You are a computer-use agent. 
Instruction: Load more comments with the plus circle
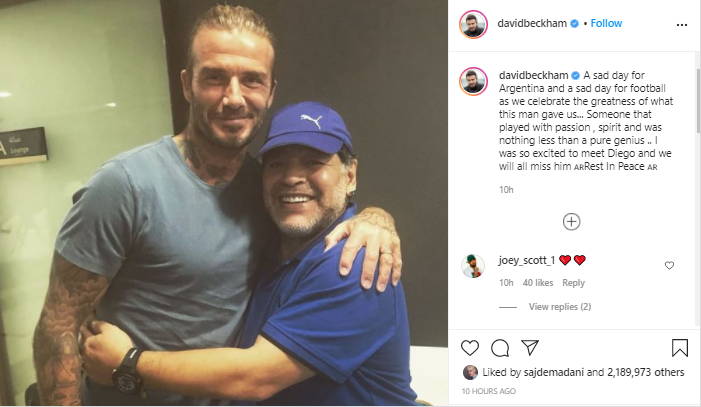(571, 221)
